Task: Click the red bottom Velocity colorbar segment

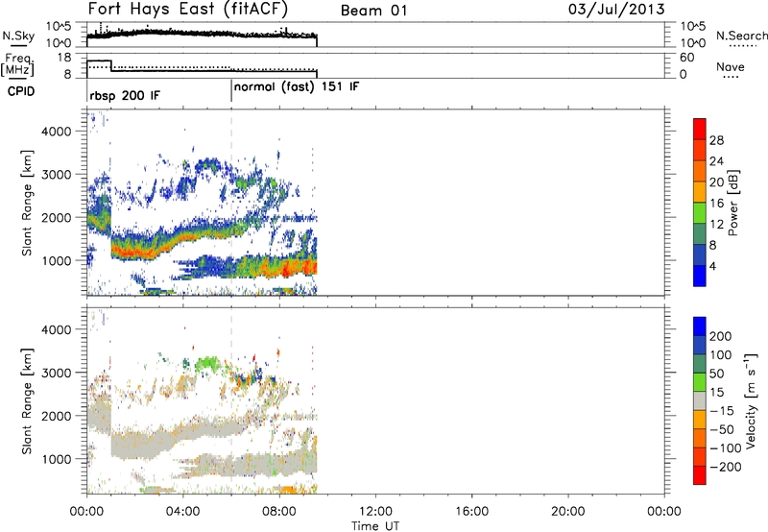Action: 700,475
